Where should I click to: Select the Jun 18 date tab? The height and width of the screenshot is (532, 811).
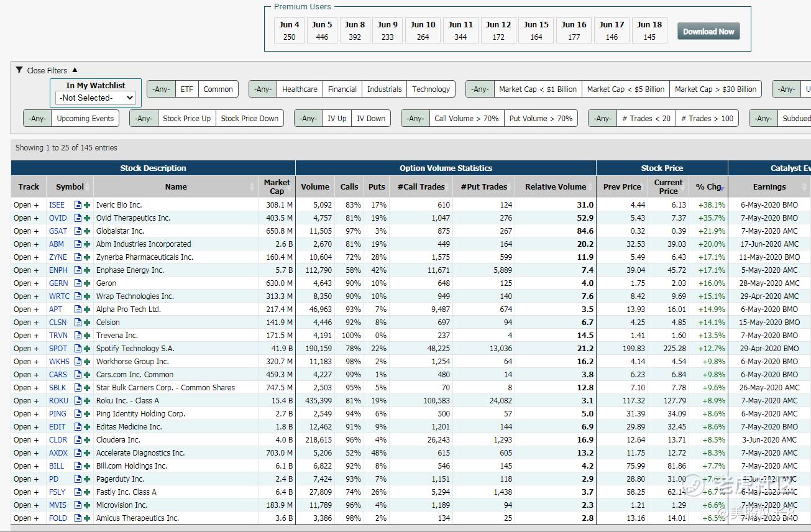click(649, 30)
